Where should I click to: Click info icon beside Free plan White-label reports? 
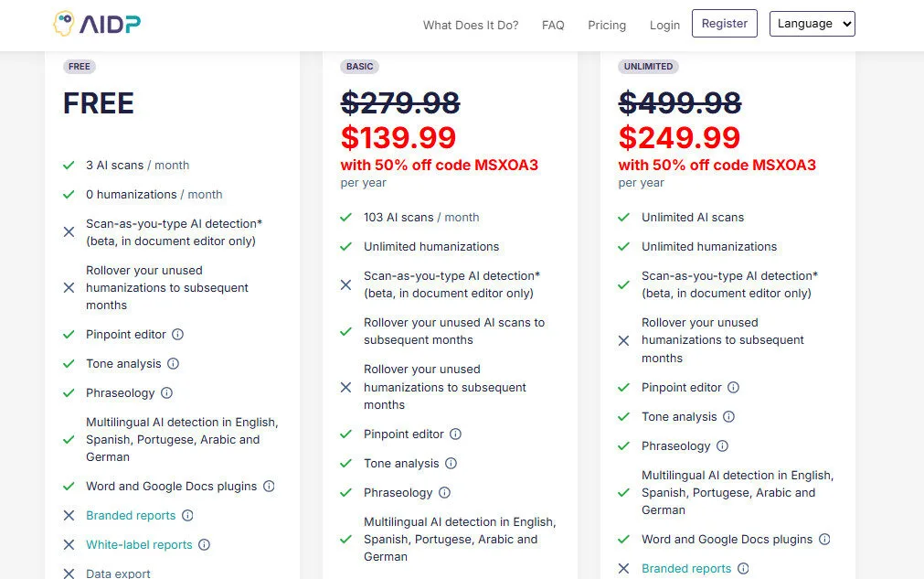coord(205,545)
